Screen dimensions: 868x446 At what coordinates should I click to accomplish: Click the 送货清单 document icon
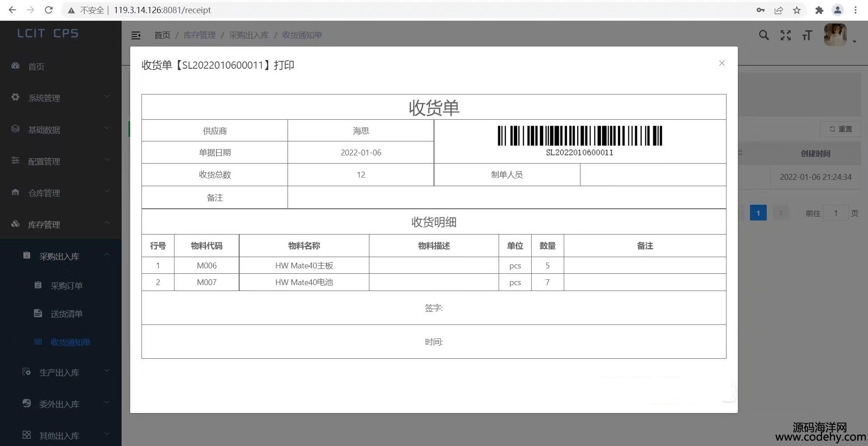pos(38,313)
